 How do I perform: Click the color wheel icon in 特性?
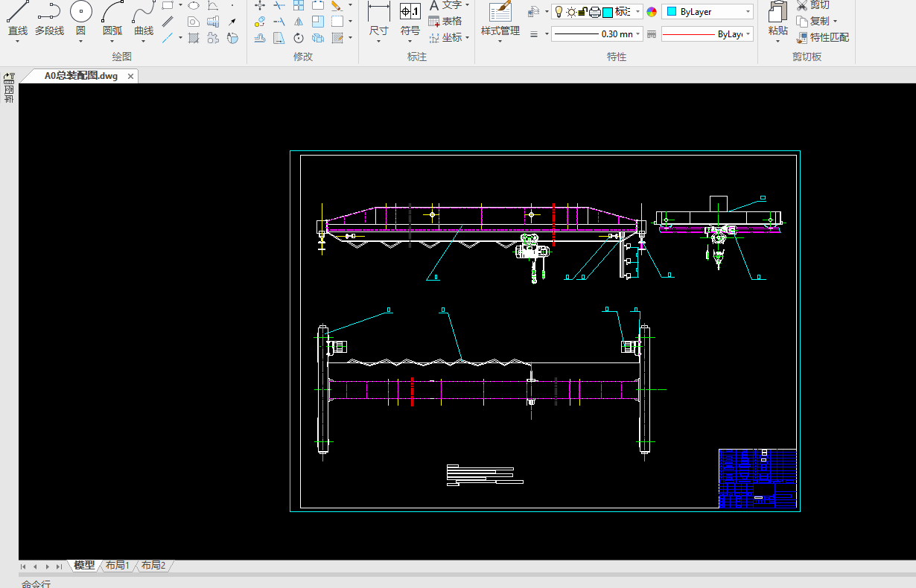point(652,12)
